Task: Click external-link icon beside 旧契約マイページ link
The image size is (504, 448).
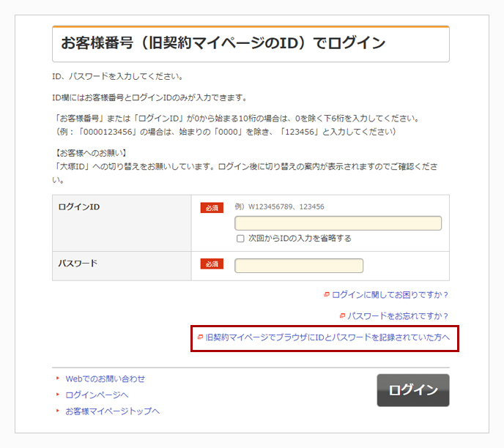Action: pos(200,337)
